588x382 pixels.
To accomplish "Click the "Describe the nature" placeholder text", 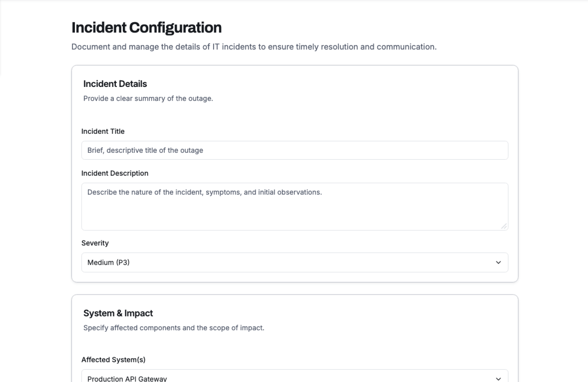I will pos(205,192).
